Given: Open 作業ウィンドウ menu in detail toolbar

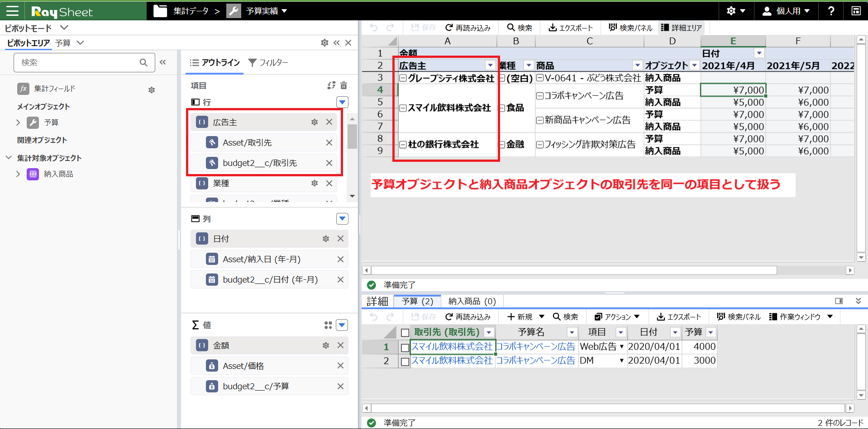Looking at the screenshot, I should click(801, 317).
